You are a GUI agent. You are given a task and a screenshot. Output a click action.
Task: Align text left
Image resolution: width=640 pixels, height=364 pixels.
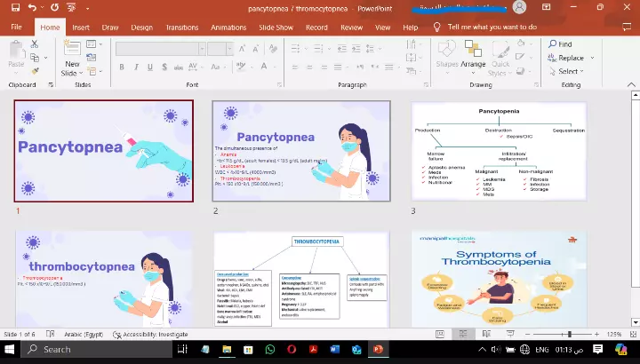click(295, 67)
